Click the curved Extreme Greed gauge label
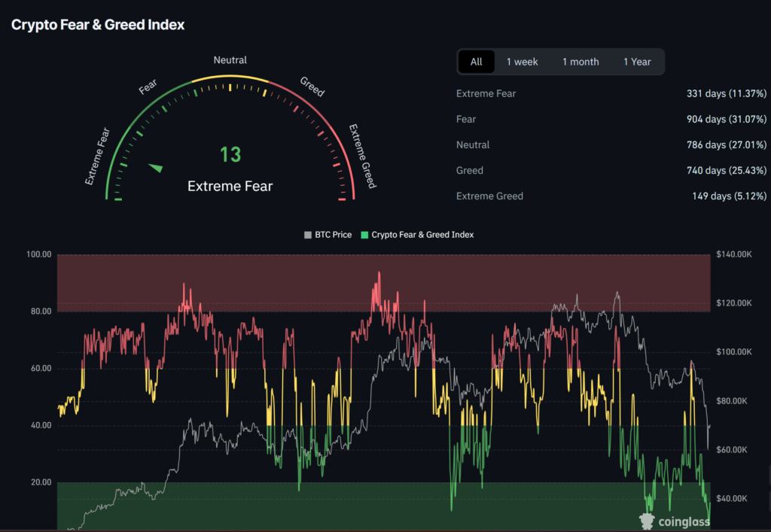 pos(361,157)
